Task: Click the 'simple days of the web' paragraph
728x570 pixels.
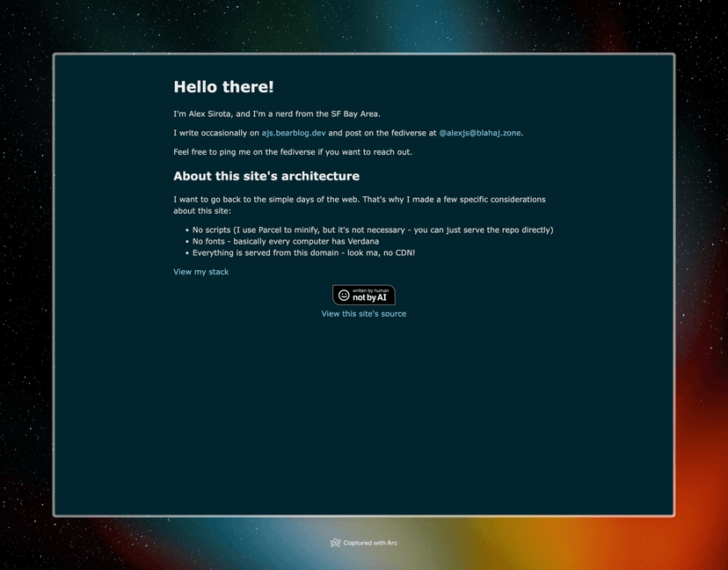Action: click(359, 200)
